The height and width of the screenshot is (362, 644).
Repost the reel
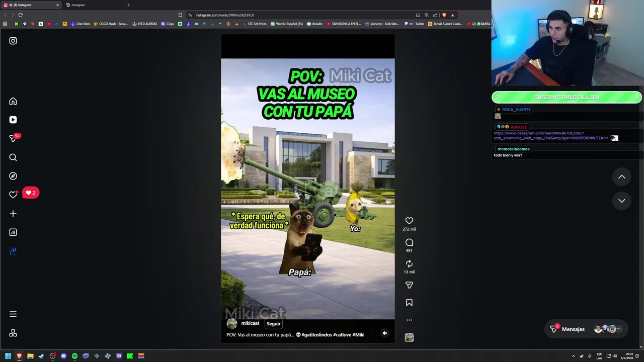coord(409,263)
